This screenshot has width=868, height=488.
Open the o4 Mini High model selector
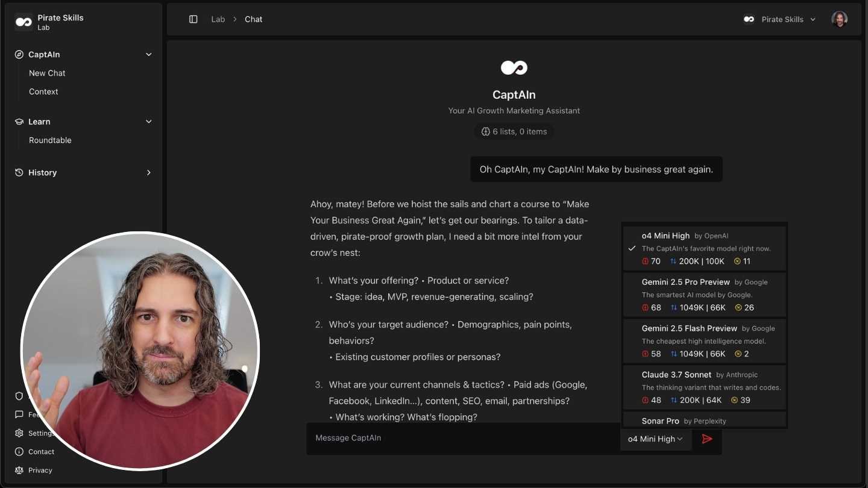(655, 439)
